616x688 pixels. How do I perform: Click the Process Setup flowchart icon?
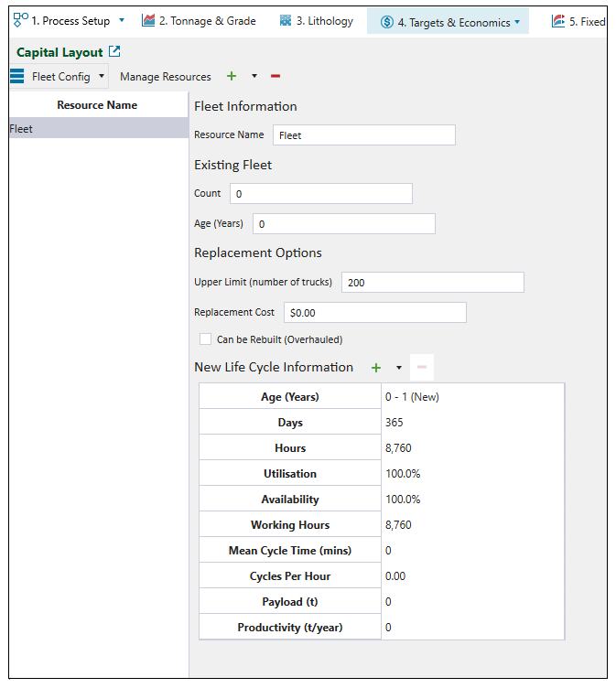pyautogui.click(x=21, y=20)
